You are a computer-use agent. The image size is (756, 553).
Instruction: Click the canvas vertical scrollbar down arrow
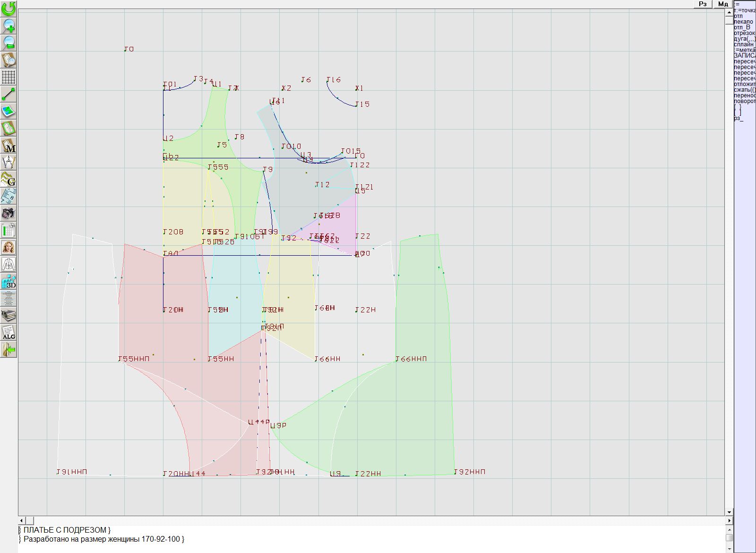729,512
